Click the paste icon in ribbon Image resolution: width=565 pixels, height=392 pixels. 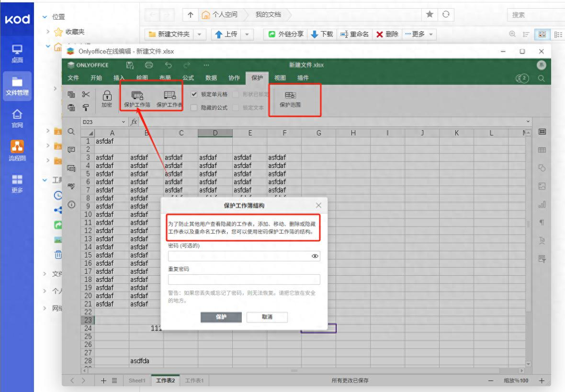point(71,107)
